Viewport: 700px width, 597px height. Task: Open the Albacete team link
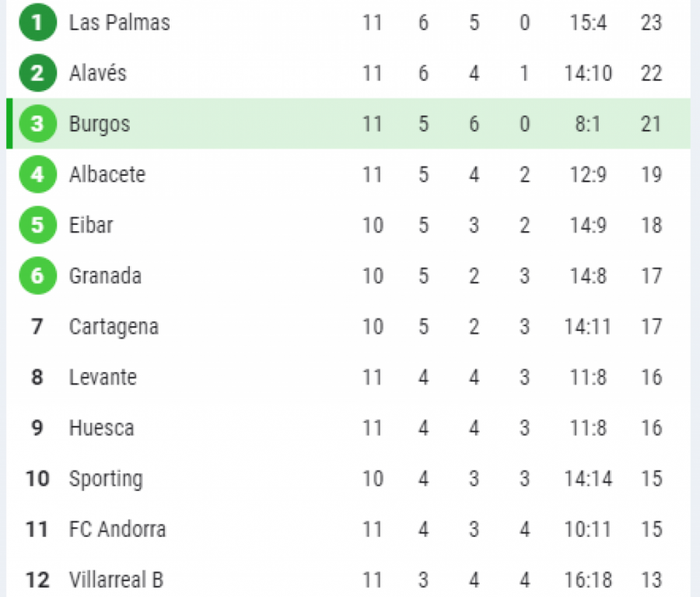(107, 174)
